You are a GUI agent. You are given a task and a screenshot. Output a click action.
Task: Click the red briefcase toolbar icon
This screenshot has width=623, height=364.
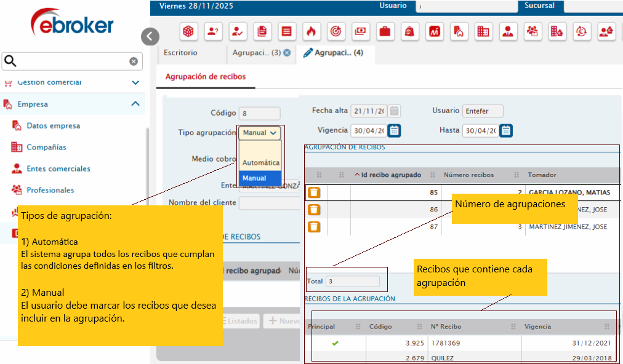[385, 31]
